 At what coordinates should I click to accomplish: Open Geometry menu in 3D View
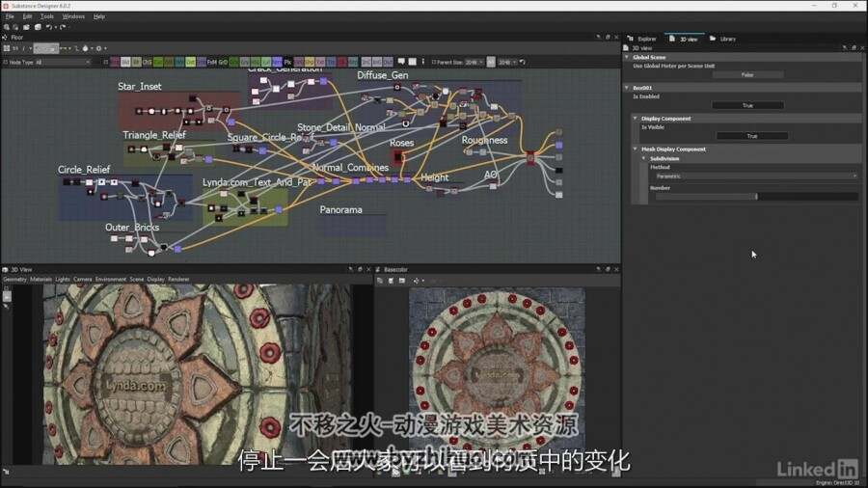point(14,280)
